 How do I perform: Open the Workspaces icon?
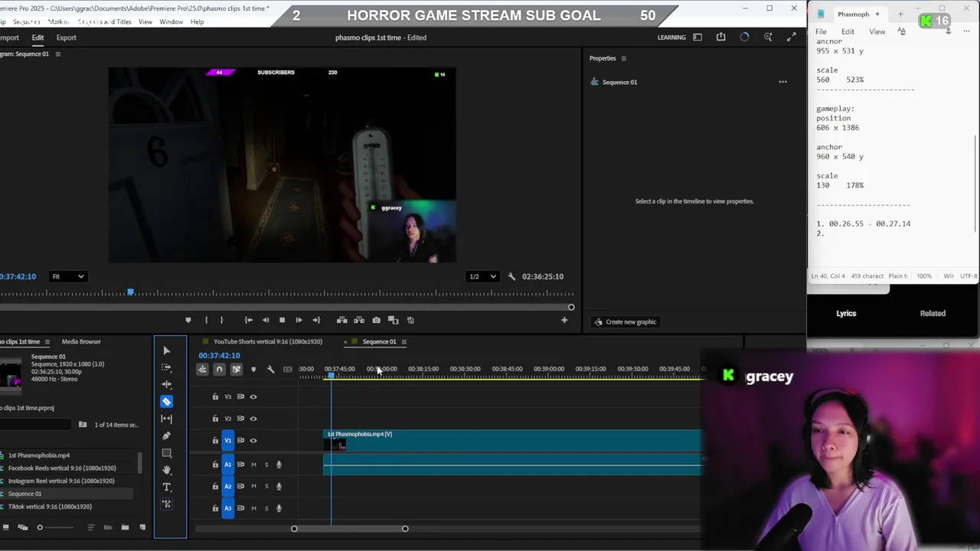(x=697, y=37)
